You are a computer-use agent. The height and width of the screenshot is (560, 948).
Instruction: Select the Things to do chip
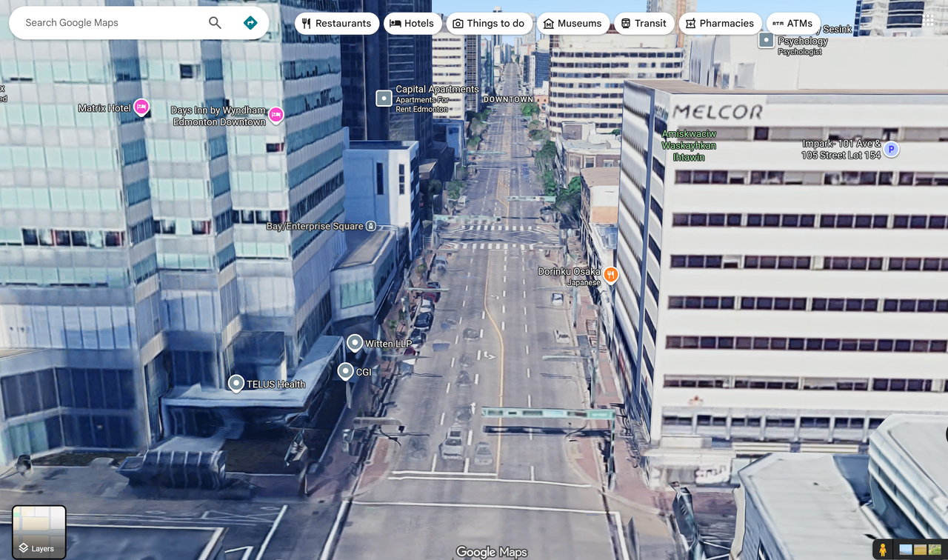click(x=489, y=24)
